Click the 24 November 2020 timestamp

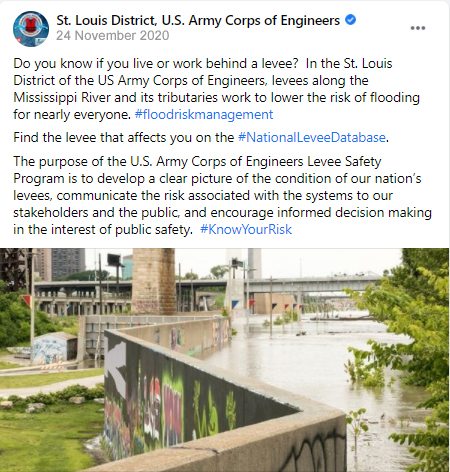[113, 36]
